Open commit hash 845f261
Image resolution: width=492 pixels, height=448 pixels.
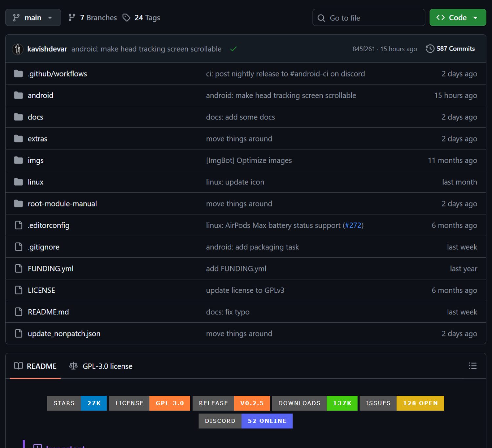pos(363,49)
